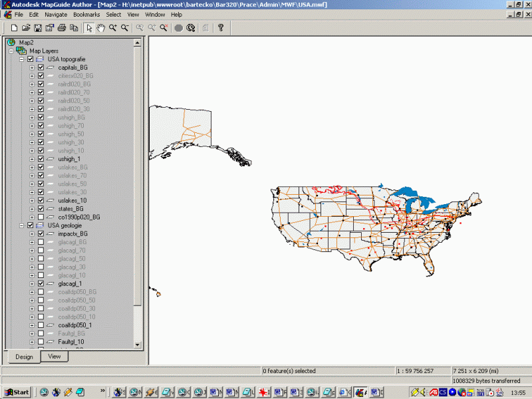
Task: Toggle the glacagl_1 layer checkbox off
Action: 41,284
